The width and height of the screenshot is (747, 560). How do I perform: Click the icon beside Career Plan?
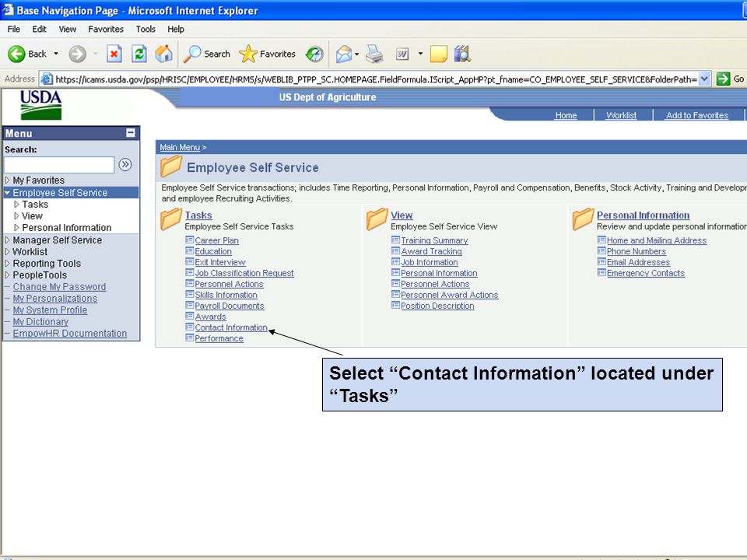(x=189, y=240)
